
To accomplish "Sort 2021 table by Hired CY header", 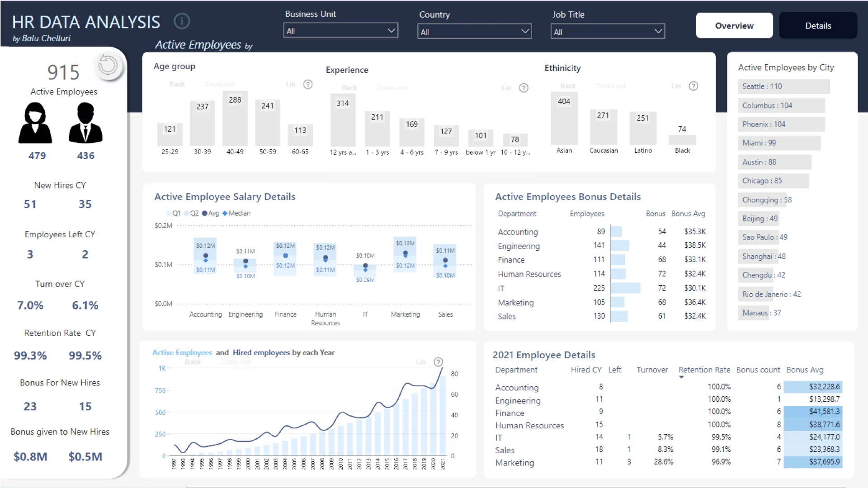I will coord(586,370).
